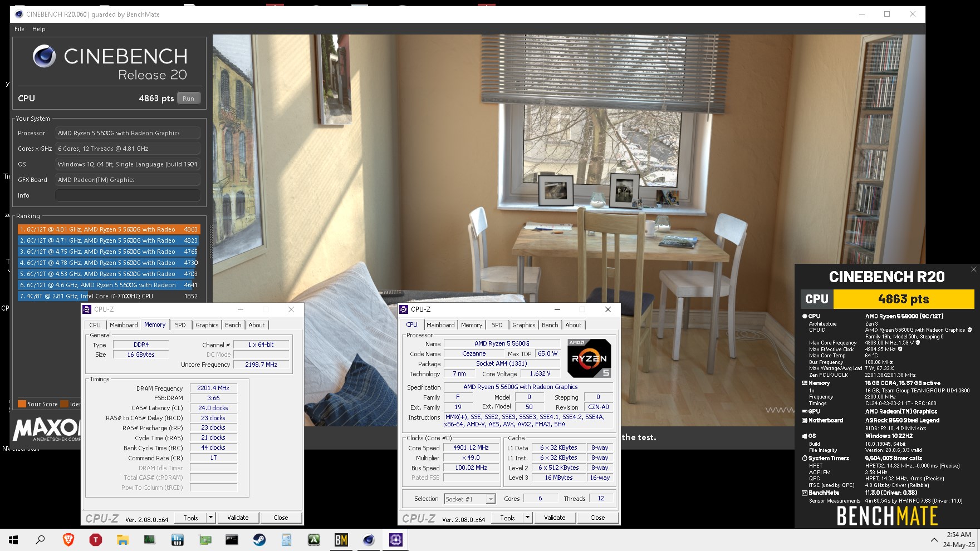The height and width of the screenshot is (551, 980).
Task: Click the shield badge beside CPUID value
Action: click(x=969, y=329)
